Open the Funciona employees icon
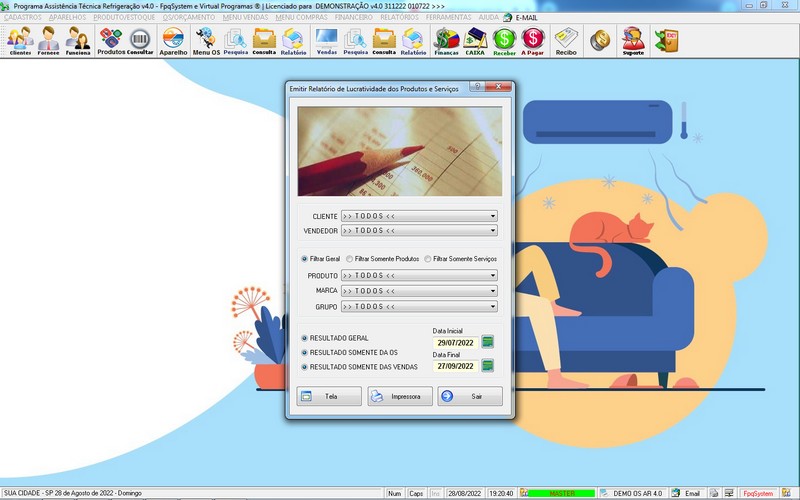The height and width of the screenshot is (500, 800). tap(78, 41)
